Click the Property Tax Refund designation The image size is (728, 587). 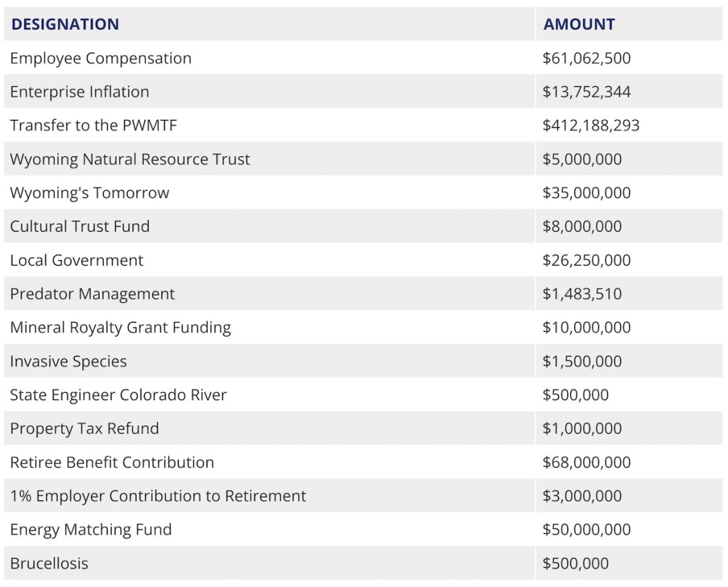pos(85,429)
